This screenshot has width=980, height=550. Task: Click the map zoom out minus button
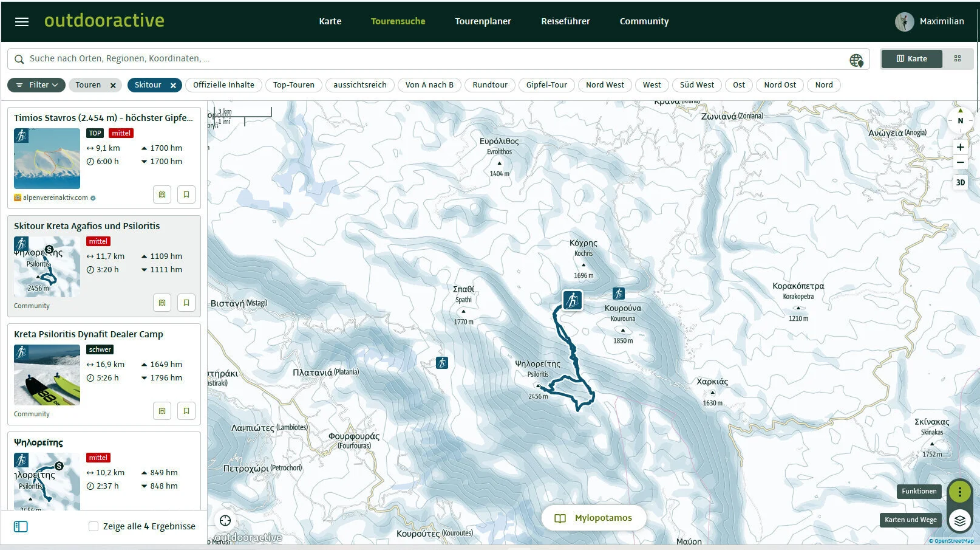[x=960, y=162]
